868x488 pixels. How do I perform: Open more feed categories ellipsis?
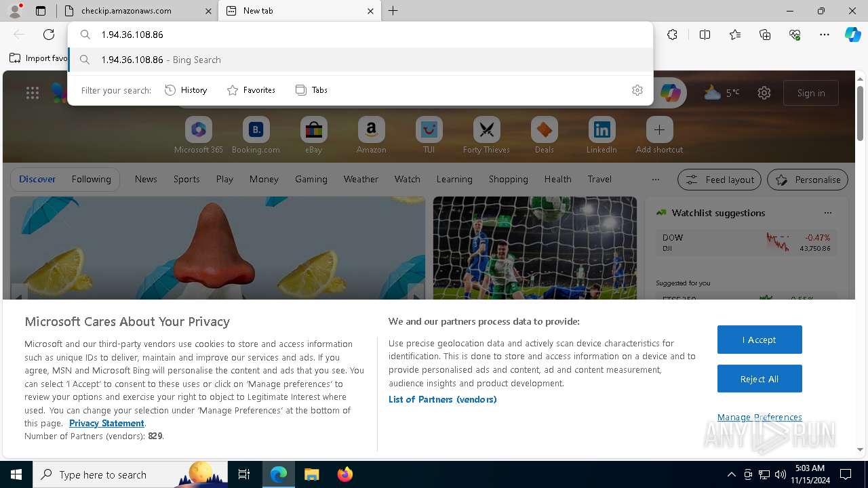(x=655, y=180)
